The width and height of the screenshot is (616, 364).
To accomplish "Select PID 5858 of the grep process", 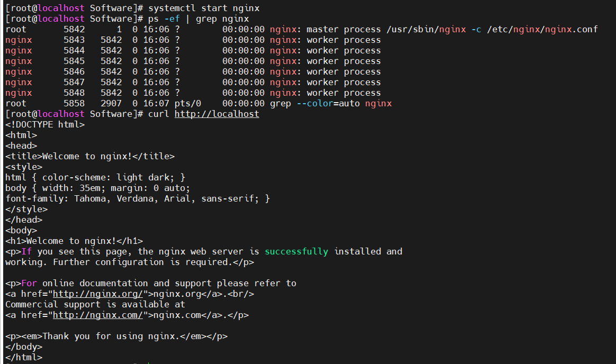I will click(74, 103).
